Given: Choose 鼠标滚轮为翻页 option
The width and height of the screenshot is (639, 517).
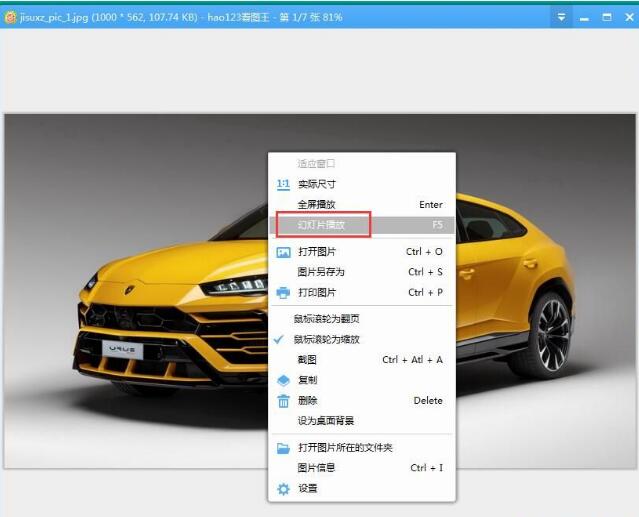Looking at the screenshot, I should point(362,319).
